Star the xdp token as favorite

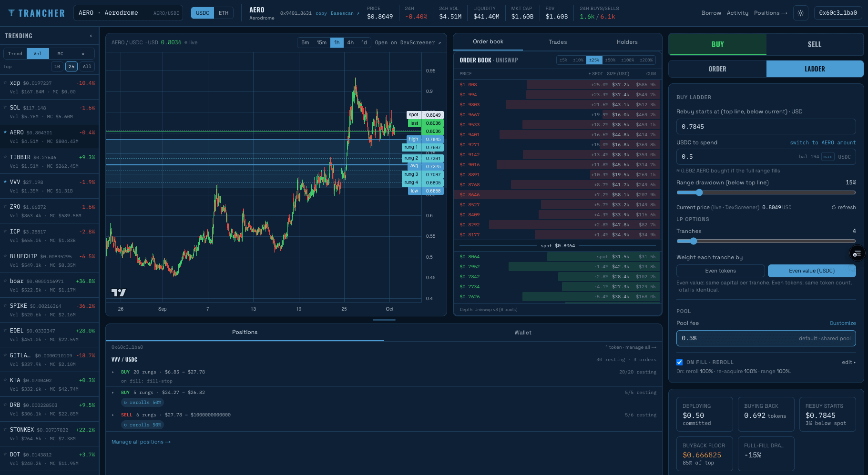(x=5, y=83)
